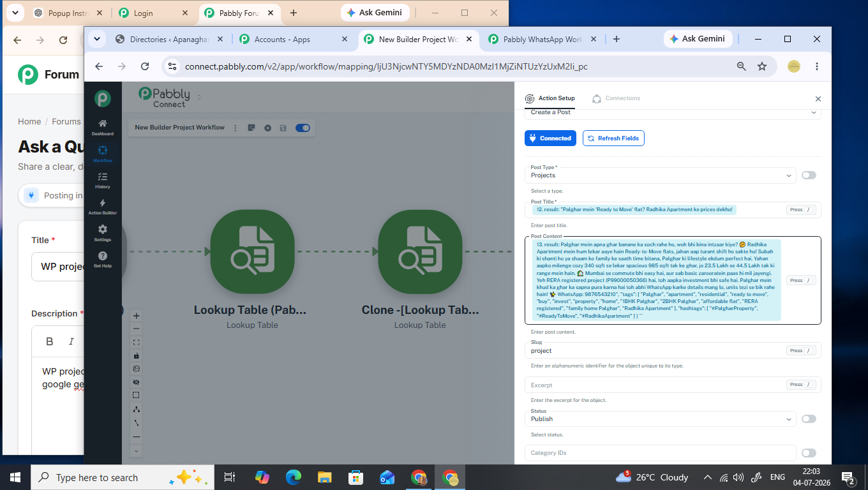Expand the Post Type Projects dropdown
The image size is (868, 490).
(x=660, y=175)
